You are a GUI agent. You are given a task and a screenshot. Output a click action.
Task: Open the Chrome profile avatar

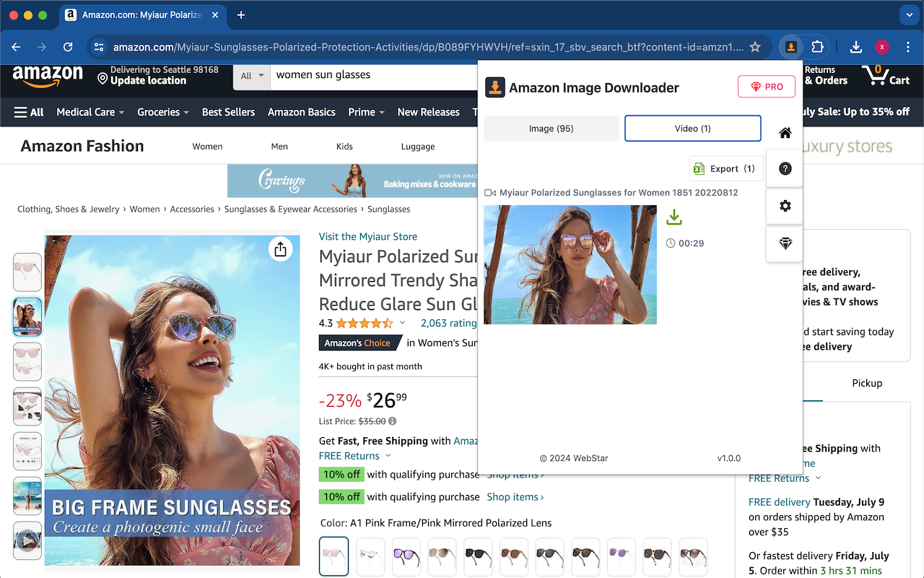pyautogui.click(x=882, y=47)
